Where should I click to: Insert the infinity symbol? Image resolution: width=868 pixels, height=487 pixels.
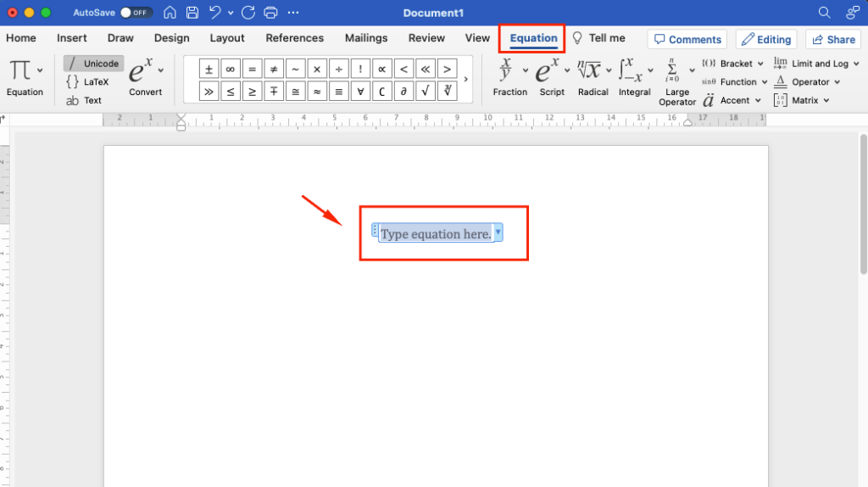pyautogui.click(x=229, y=70)
